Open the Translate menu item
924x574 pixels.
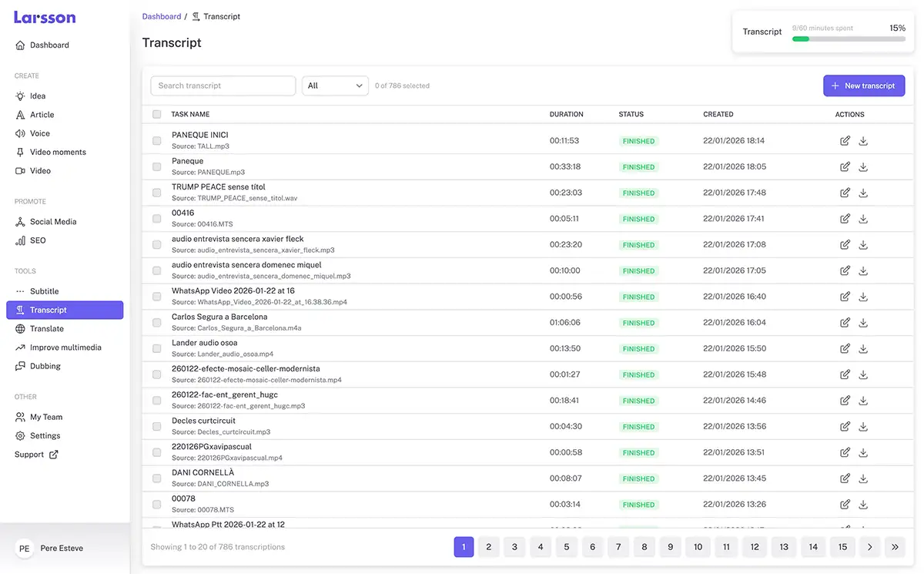click(47, 329)
